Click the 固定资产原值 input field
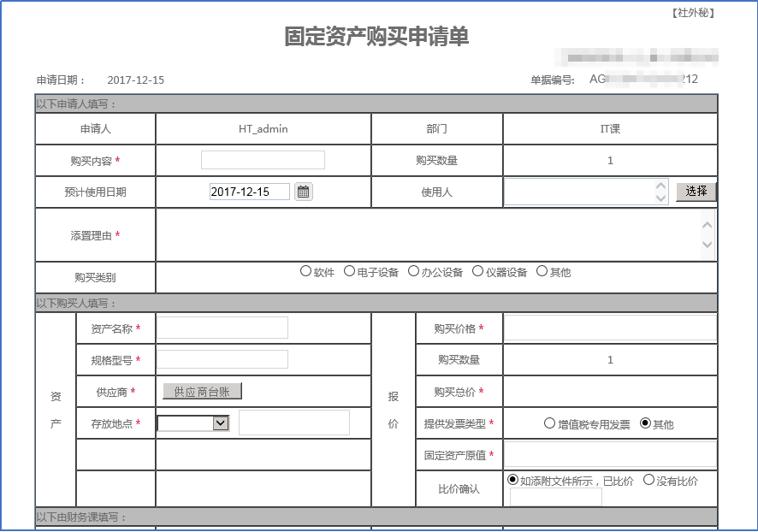 click(x=609, y=452)
